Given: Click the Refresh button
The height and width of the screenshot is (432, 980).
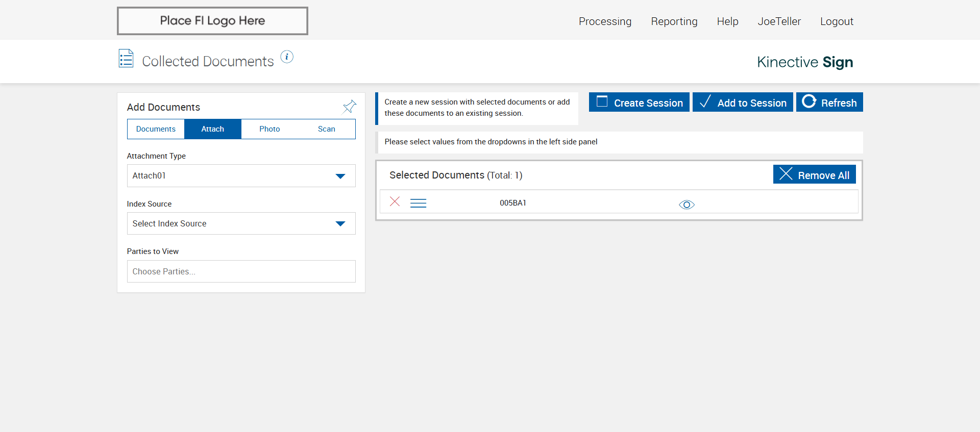Looking at the screenshot, I should point(829,103).
